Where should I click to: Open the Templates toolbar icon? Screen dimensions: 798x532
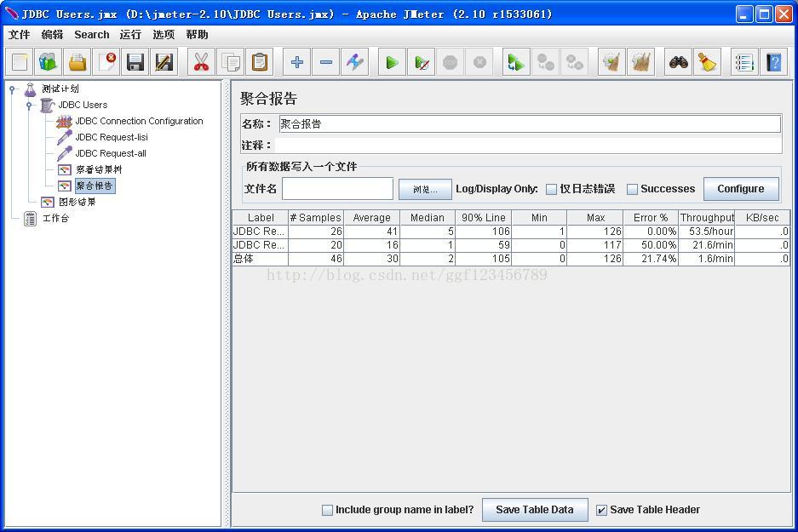click(x=49, y=62)
